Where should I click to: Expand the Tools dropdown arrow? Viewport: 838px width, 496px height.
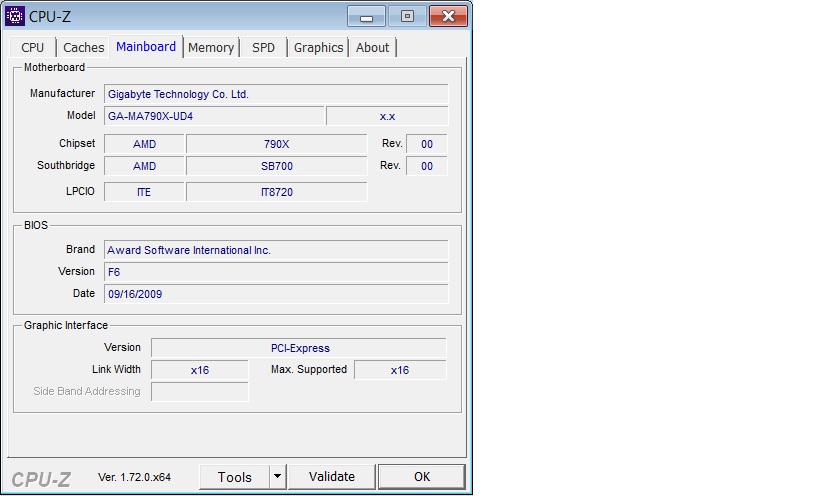(277, 477)
